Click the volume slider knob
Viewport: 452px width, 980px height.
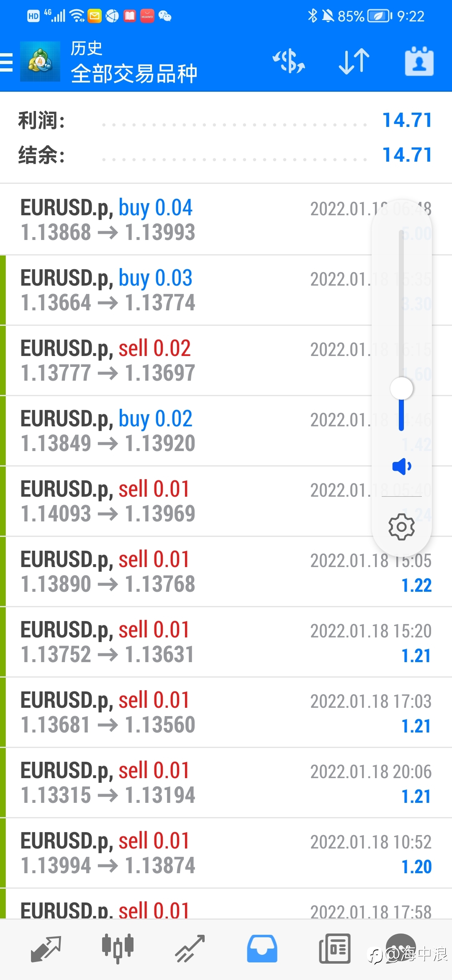pos(401,388)
